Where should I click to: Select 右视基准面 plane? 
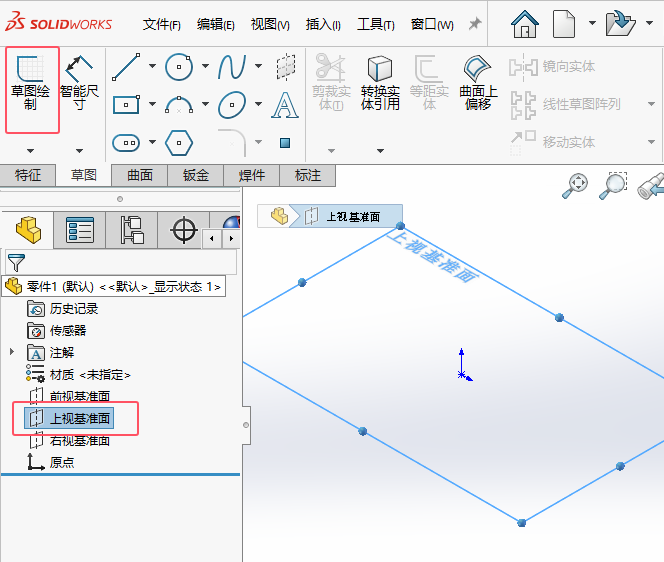click(x=70, y=440)
